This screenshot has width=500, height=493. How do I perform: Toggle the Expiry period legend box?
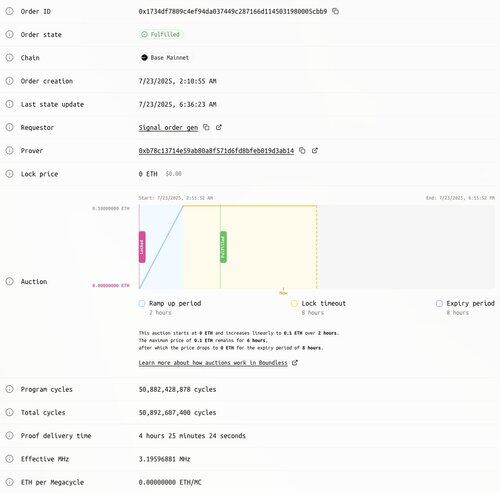(439, 303)
